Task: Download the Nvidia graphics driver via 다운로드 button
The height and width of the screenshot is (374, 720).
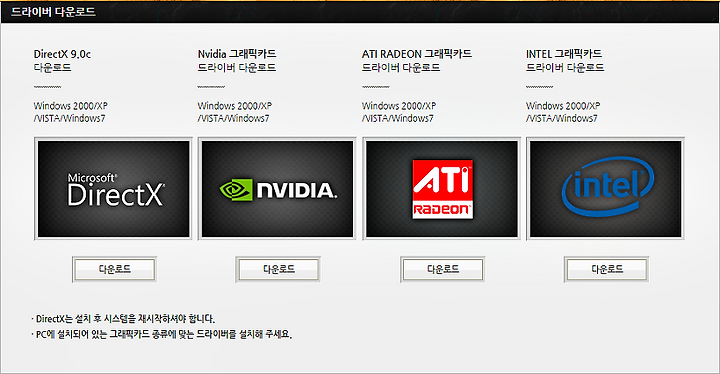Action: click(278, 269)
